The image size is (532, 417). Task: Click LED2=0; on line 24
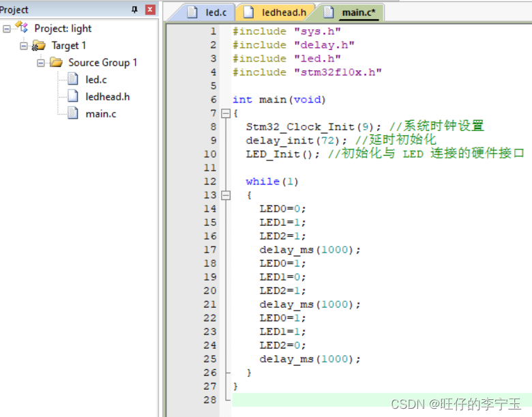(282, 345)
